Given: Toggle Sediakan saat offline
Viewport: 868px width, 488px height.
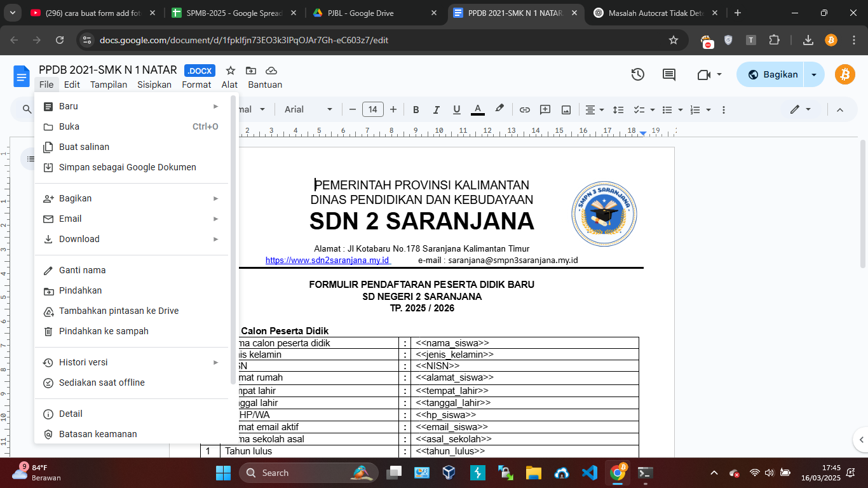Looking at the screenshot, I should [x=132, y=383].
